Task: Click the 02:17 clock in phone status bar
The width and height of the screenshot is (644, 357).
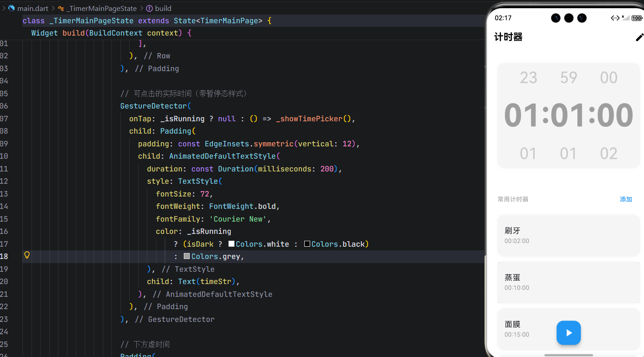Action: click(x=503, y=18)
